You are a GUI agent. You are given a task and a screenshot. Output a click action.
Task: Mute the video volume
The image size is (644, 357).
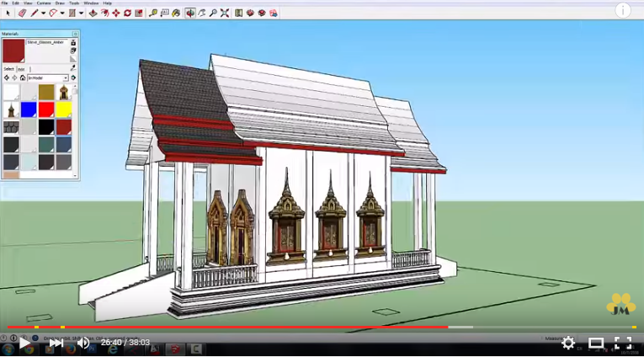point(83,342)
